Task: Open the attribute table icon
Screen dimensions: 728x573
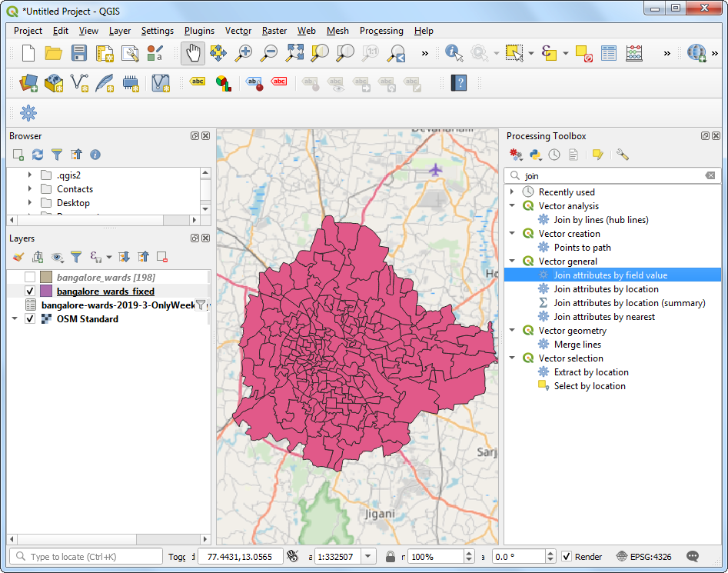Action: (609, 53)
